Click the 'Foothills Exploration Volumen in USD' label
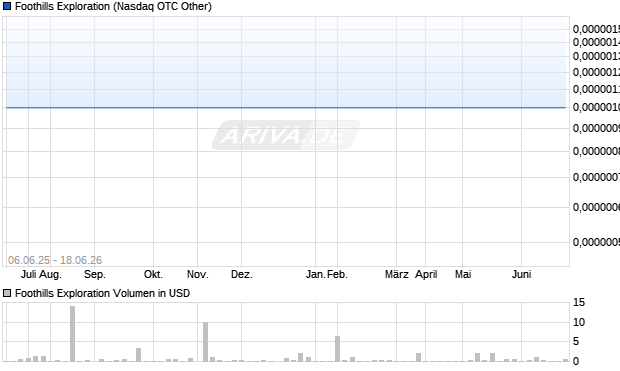 point(102,293)
